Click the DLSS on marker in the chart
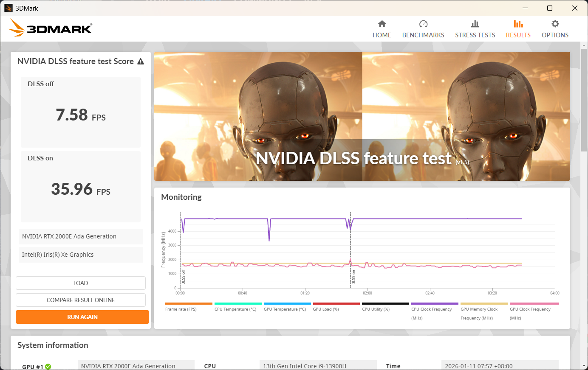Screen dimensions: 588x370 (353, 277)
